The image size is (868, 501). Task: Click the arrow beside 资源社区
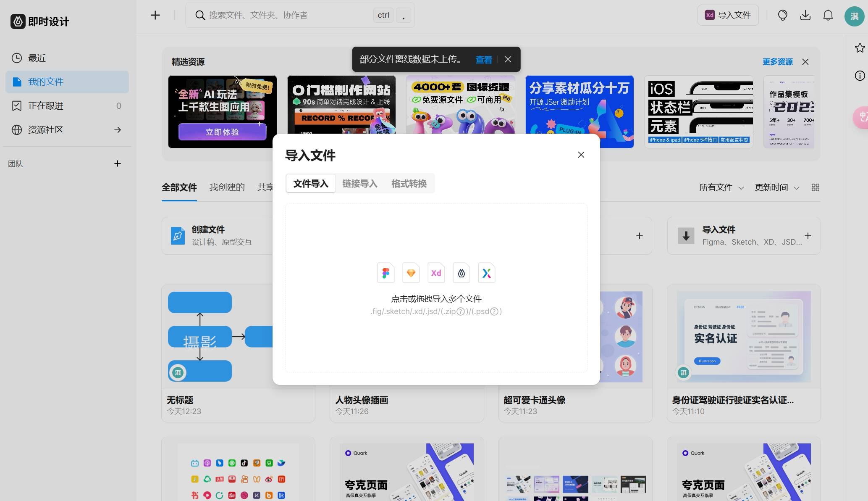click(x=118, y=130)
